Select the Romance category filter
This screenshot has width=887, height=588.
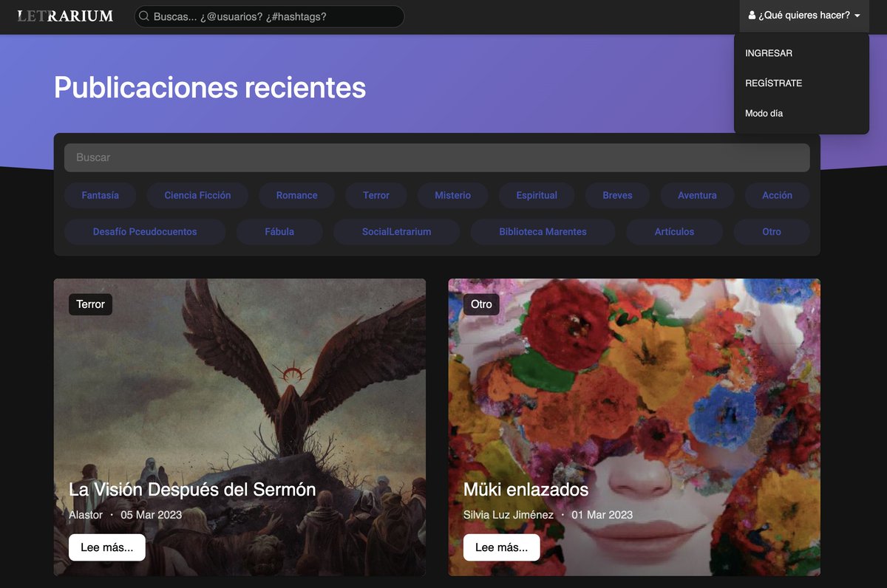point(296,195)
